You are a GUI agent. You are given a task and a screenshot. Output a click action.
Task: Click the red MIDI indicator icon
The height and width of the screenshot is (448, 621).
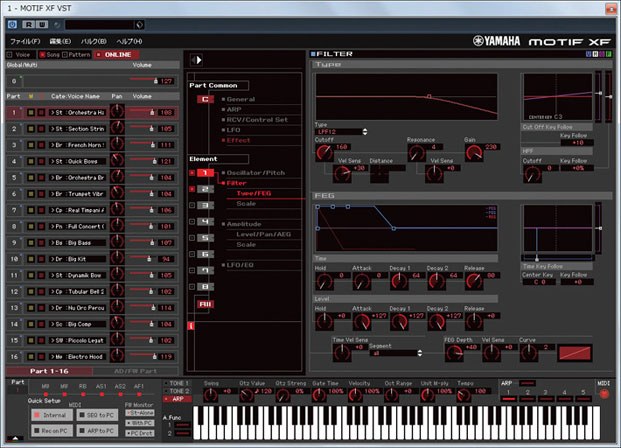click(x=604, y=394)
